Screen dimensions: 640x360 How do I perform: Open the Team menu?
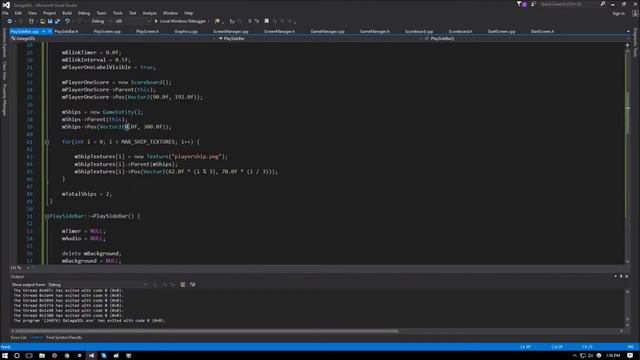(x=101, y=13)
